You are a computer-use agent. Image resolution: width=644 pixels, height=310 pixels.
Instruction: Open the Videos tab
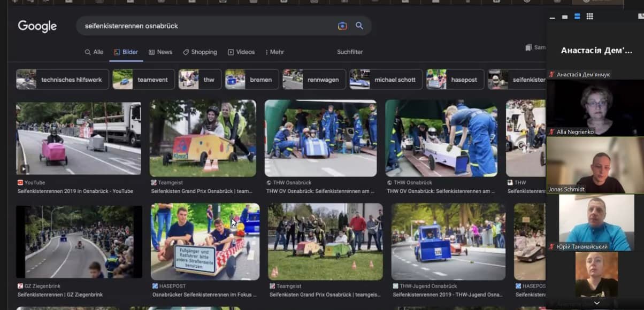point(241,52)
